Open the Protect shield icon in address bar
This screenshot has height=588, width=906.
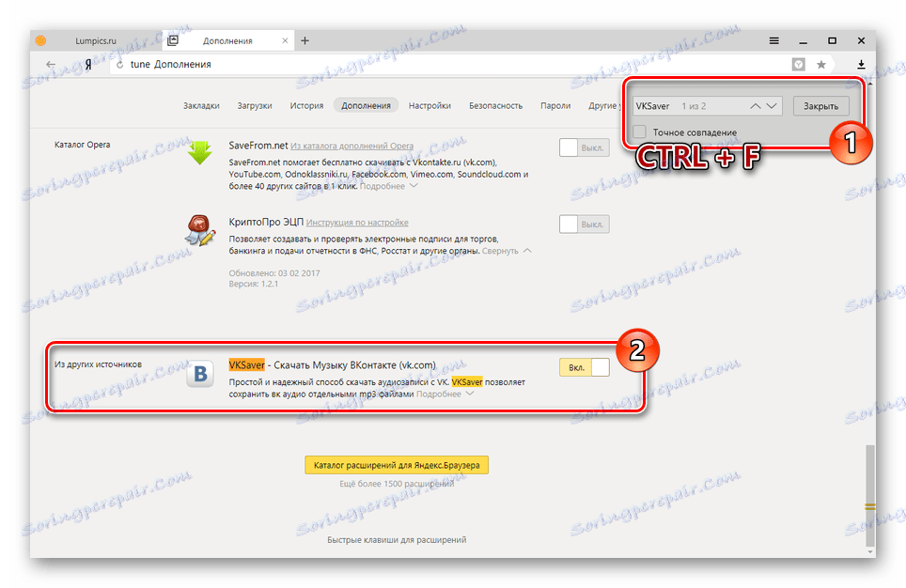point(799,65)
